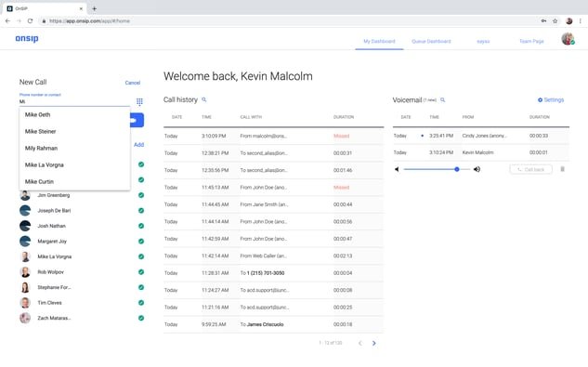
Task: Click the voicemail FROM column header
Action: 468,117
